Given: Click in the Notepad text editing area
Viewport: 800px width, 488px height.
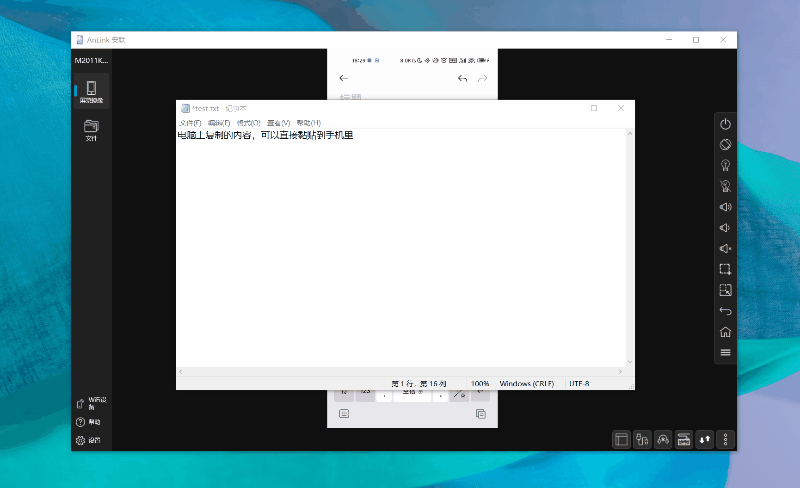Looking at the screenshot, I should tap(401, 248).
